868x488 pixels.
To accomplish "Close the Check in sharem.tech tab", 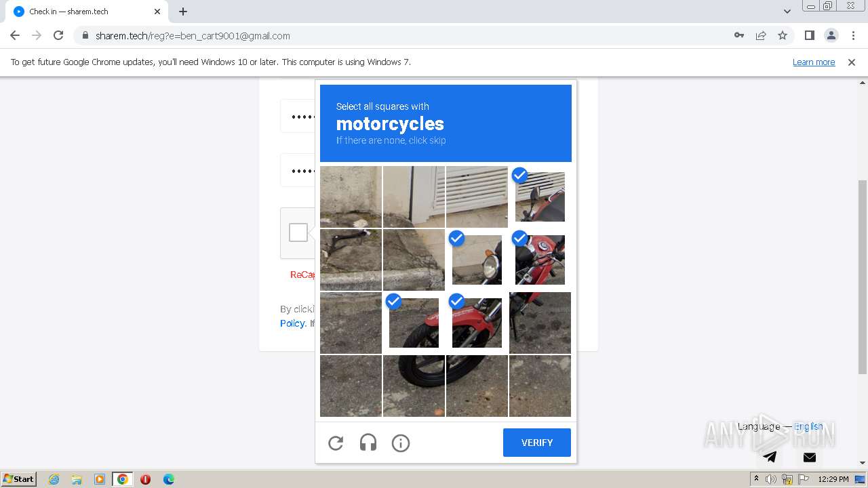I will 157,12.
